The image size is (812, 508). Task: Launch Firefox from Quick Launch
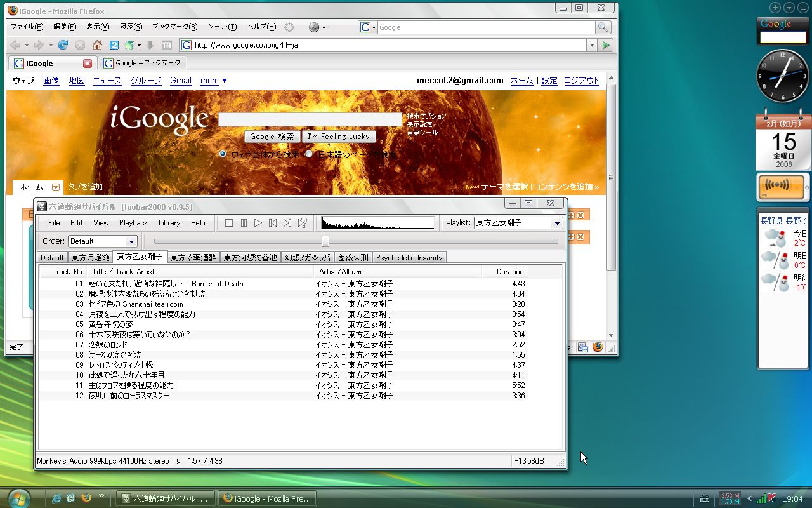(x=86, y=498)
